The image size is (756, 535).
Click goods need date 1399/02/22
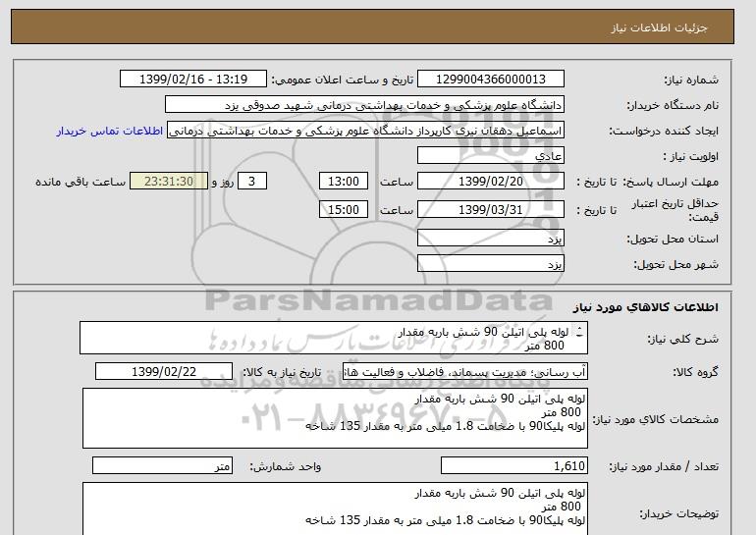pyautogui.click(x=164, y=372)
